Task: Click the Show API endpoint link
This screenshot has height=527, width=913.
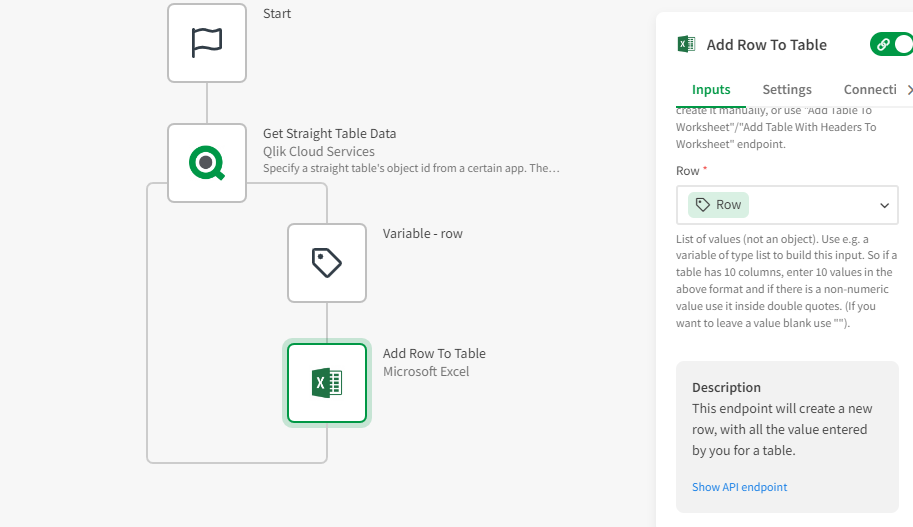Action: pyautogui.click(x=739, y=487)
